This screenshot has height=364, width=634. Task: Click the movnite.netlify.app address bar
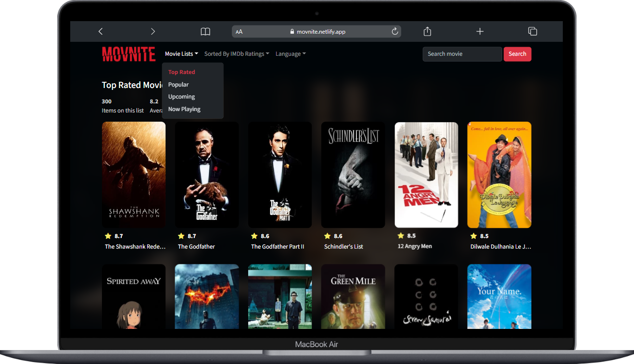pos(317,32)
